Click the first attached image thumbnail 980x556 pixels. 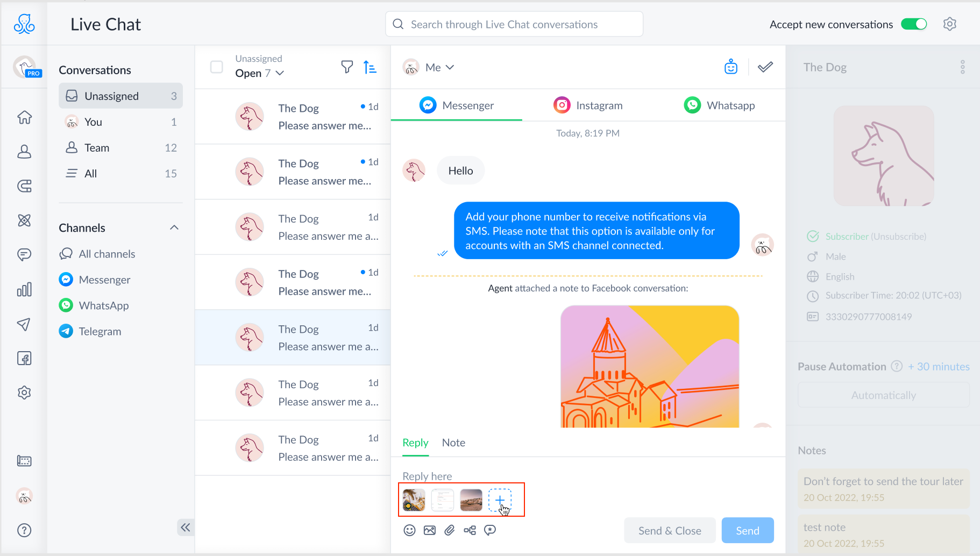click(x=414, y=500)
